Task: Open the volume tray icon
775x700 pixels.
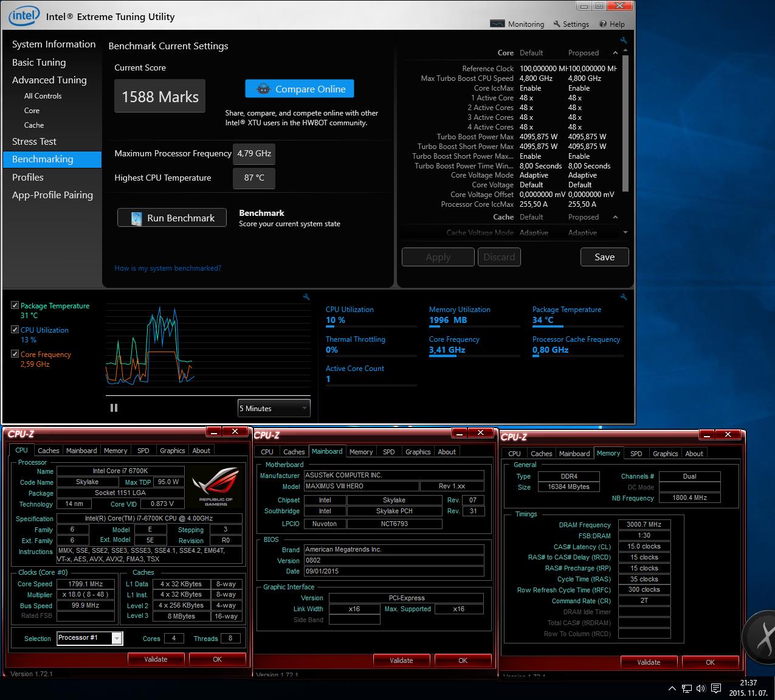Action: 701,688
